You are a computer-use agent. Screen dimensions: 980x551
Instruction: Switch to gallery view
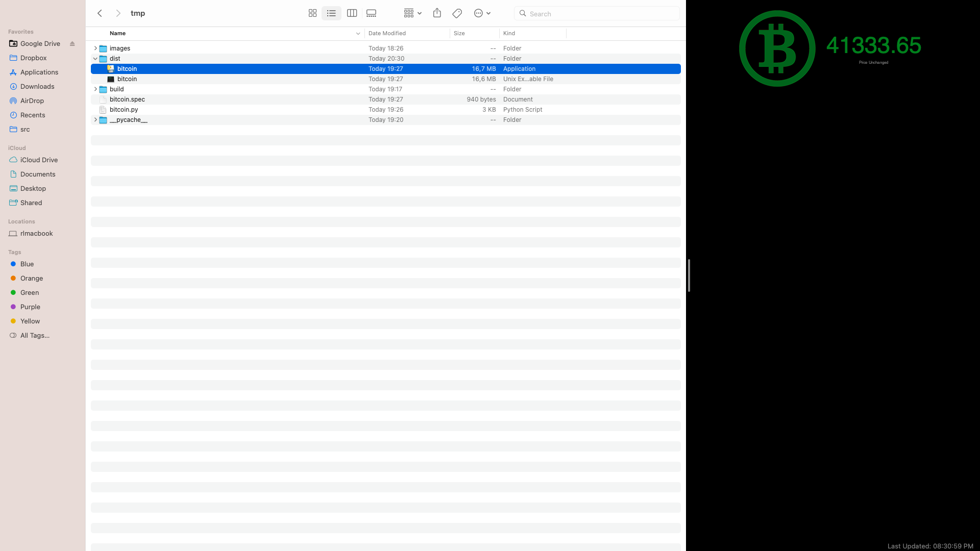click(372, 13)
